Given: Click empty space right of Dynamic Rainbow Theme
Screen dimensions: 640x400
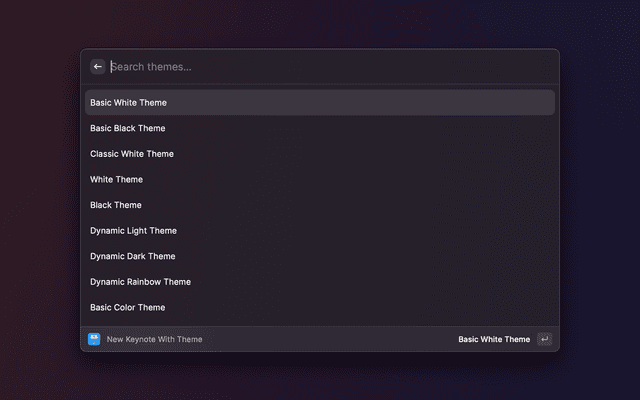Looking at the screenshot, I should tap(400, 282).
